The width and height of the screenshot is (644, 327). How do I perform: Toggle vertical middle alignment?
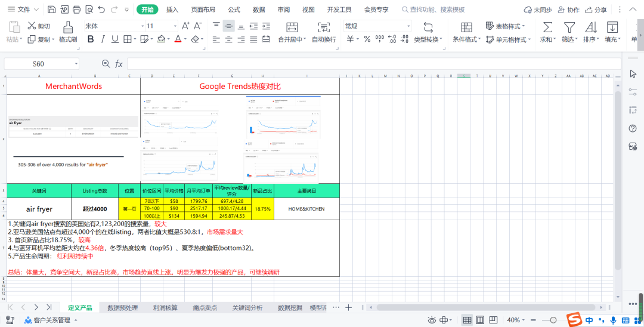pos(229,26)
